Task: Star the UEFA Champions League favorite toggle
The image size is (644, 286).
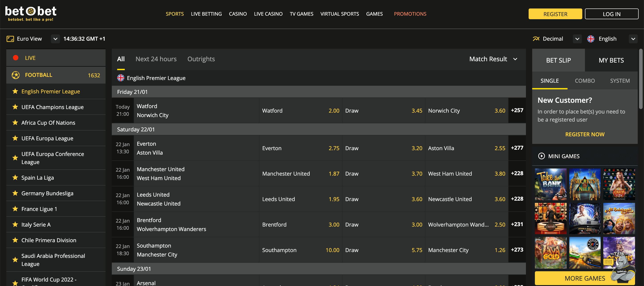Action: (15, 107)
